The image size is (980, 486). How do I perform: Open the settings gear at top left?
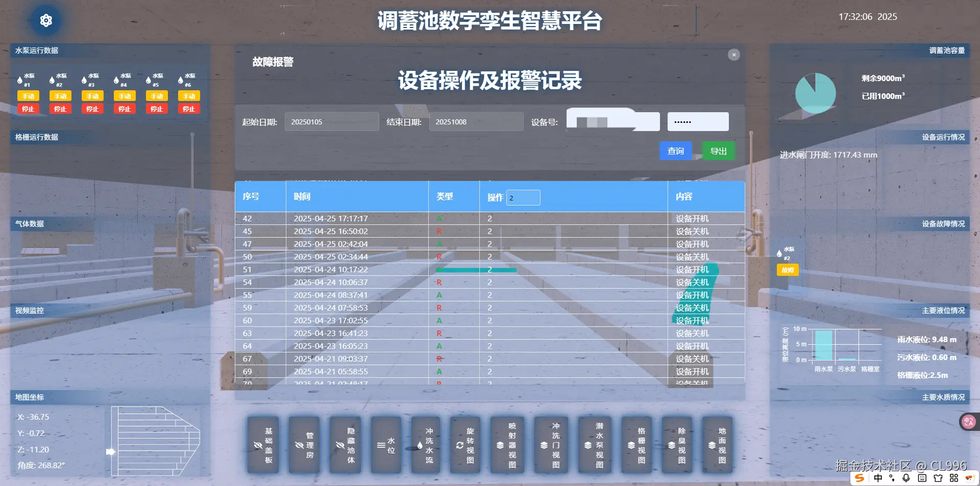point(46,20)
